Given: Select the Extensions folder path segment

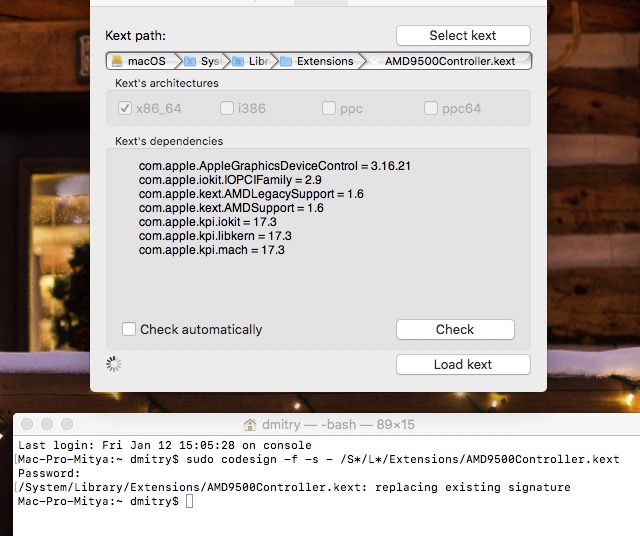Looking at the screenshot, I should (318, 61).
